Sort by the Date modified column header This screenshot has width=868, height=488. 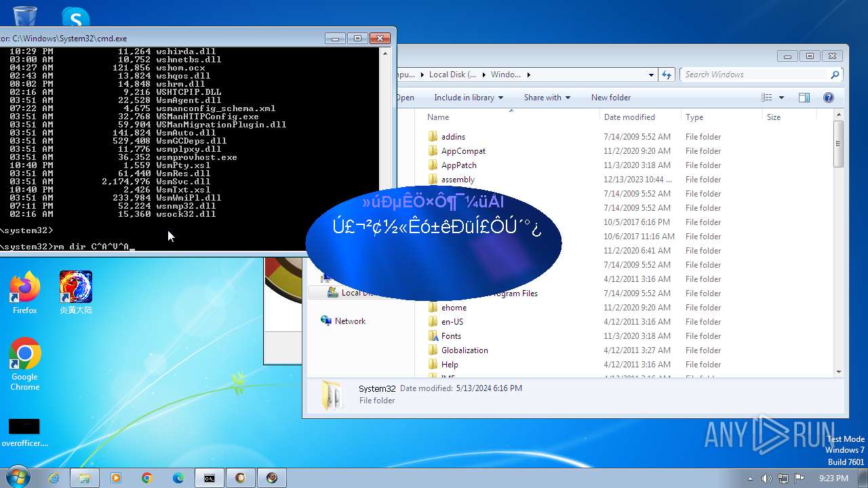639,117
